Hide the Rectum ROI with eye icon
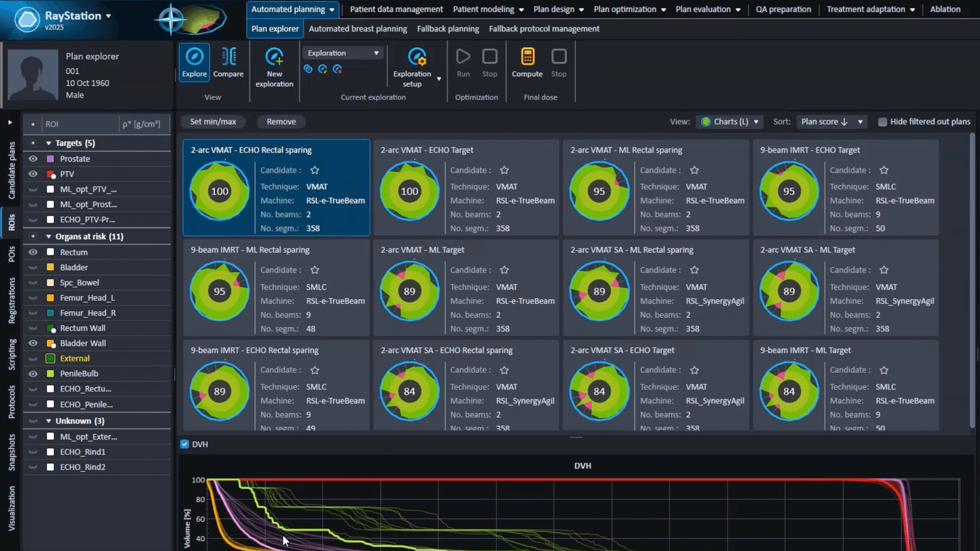Viewport: 980px width, 551px height. click(33, 252)
